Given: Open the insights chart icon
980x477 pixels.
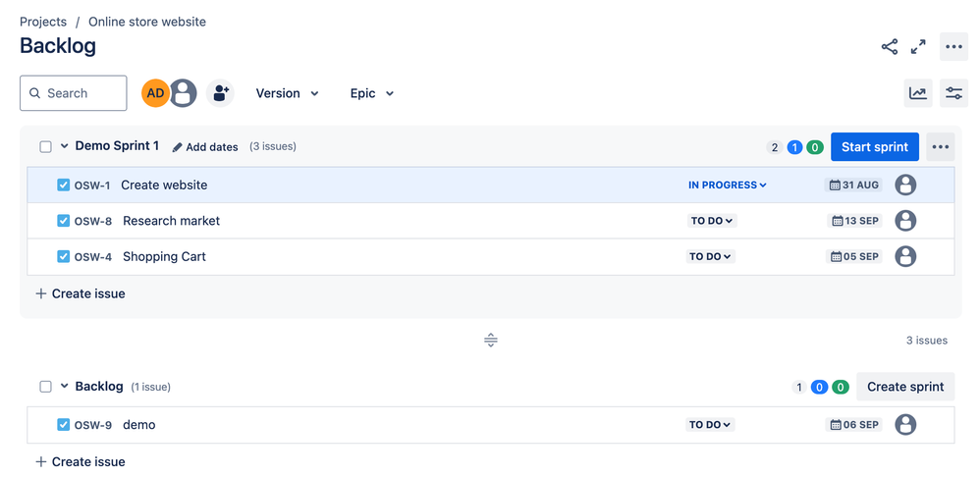Looking at the screenshot, I should point(918,93).
